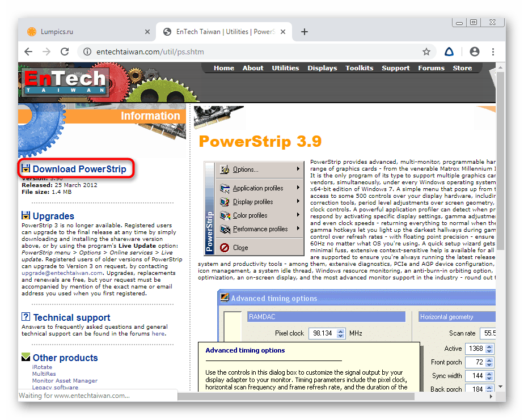524x420 pixels.
Task: Open the iRotate product link
Action: pyautogui.click(x=42, y=367)
